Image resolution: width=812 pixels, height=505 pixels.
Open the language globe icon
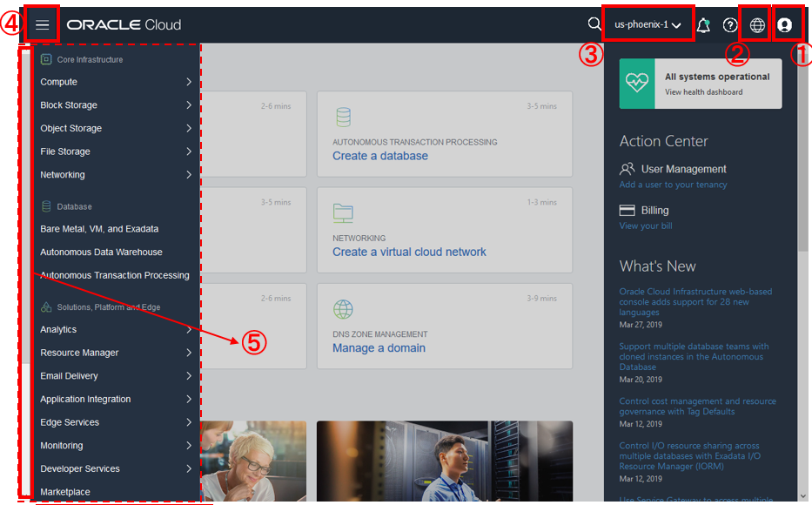pos(757,25)
